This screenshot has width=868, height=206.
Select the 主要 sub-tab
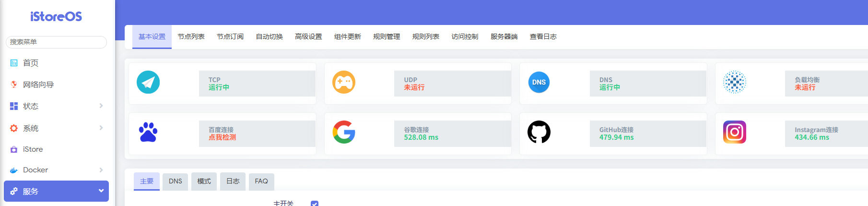[x=147, y=181]
